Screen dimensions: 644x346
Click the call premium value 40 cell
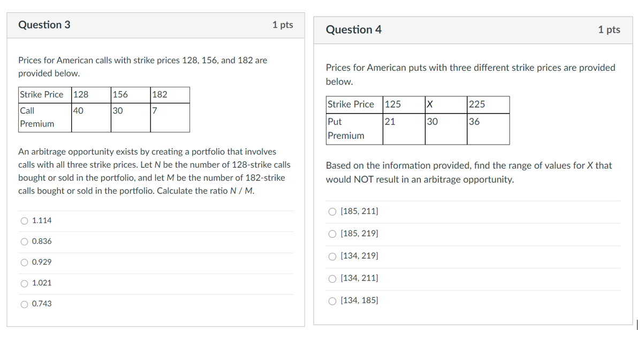[90, 110]
